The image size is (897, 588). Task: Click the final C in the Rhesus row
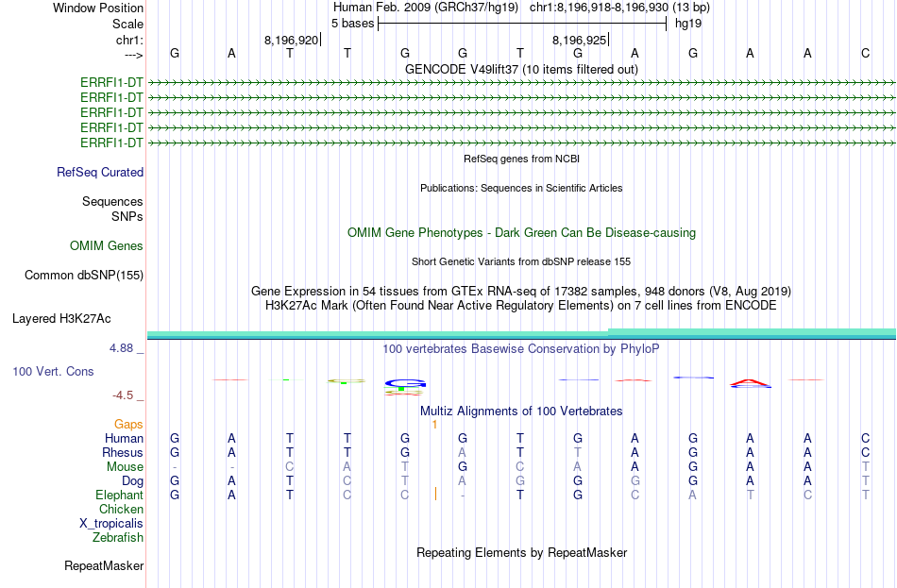pyautogui.click(x=866, y=453)
